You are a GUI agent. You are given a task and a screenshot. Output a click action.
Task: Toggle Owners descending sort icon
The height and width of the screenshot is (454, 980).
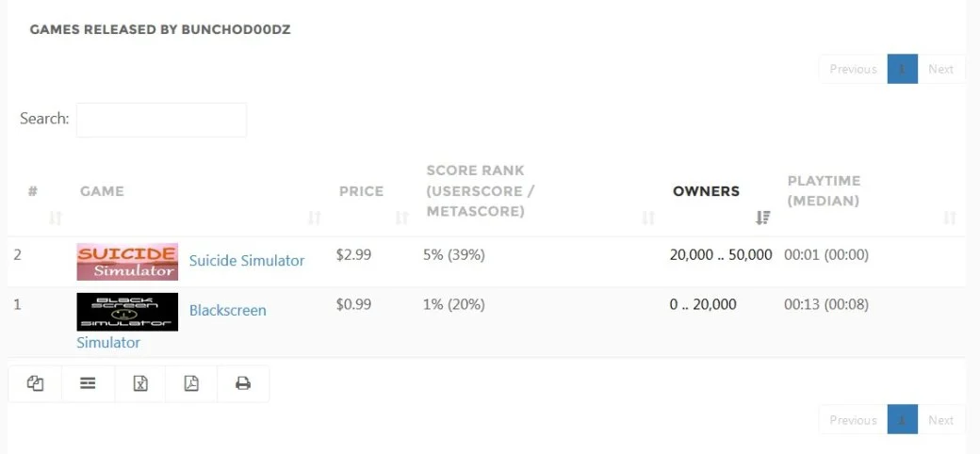click(762, 218)
